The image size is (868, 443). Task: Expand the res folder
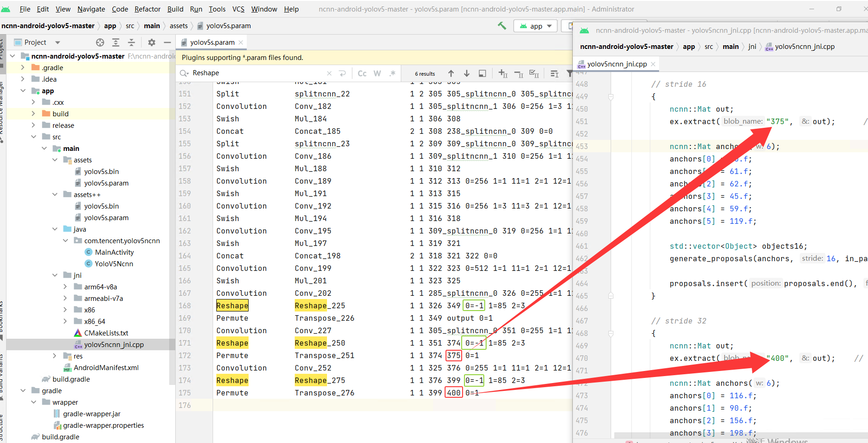tap(55, 356)
